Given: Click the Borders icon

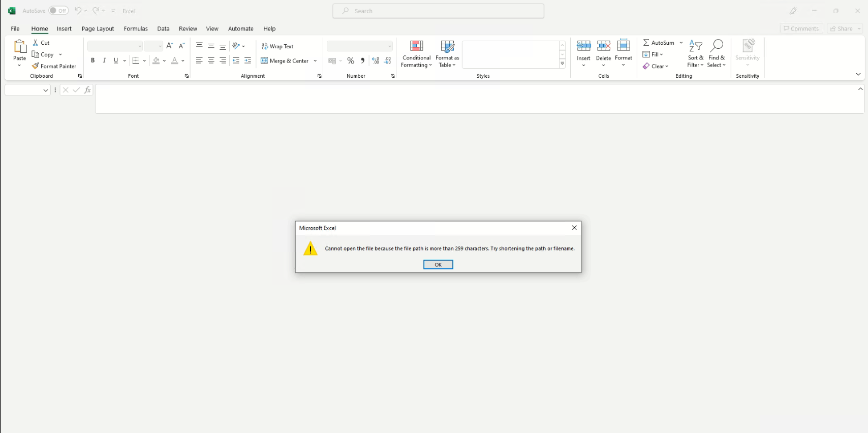Looking at the screenshot, I should click(136, 60).
